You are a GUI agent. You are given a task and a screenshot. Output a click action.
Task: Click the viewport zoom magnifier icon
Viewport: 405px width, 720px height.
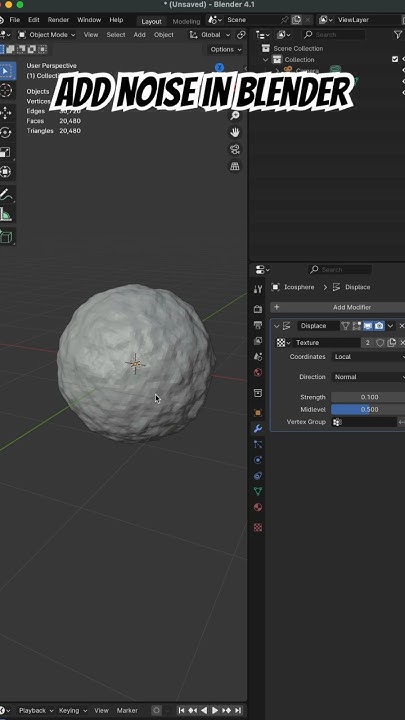(x=235, y=115)
